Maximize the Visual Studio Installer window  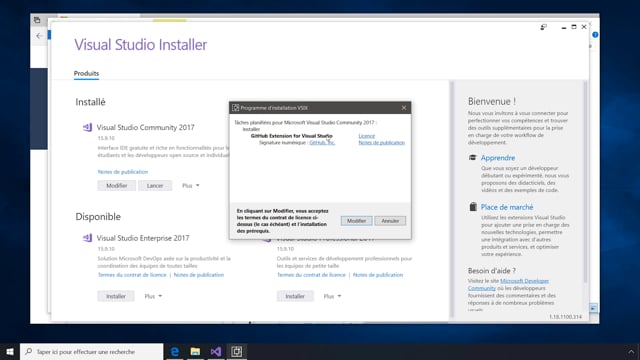tap(574, 27)
